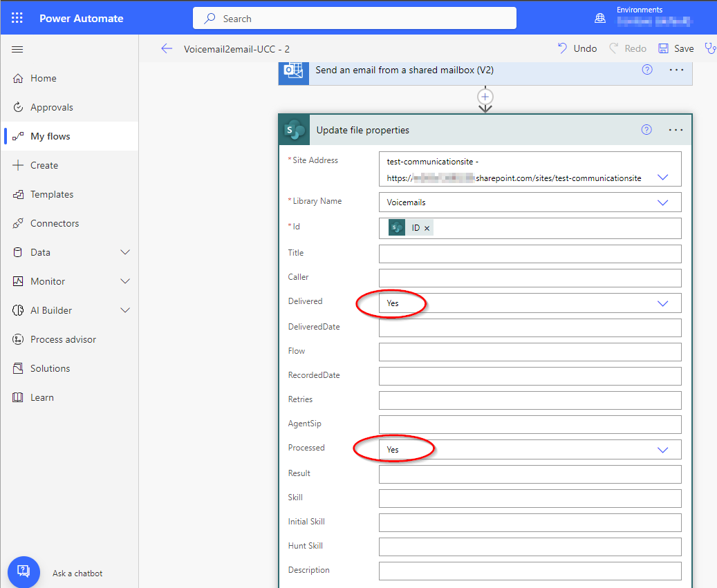Click SharePoint icon on Update file properties
This screenshot has height=588, width=717.
click(x=295, y=130)
